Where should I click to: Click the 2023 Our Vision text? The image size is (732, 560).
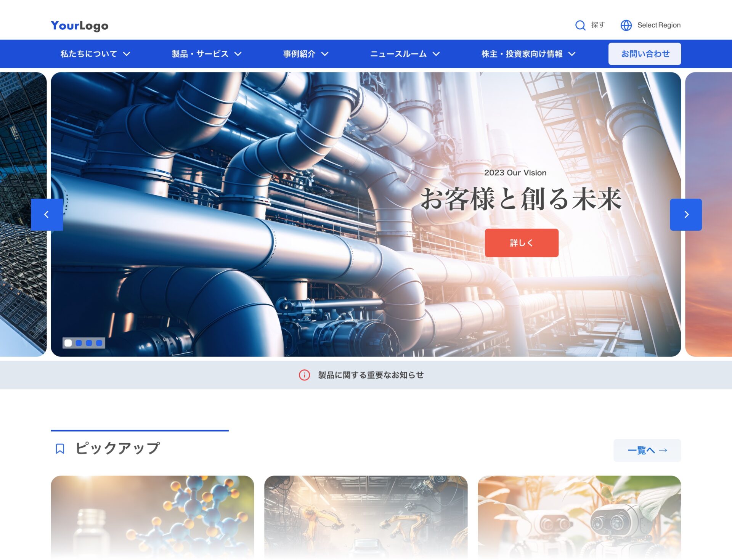click(x=515, y=173)
